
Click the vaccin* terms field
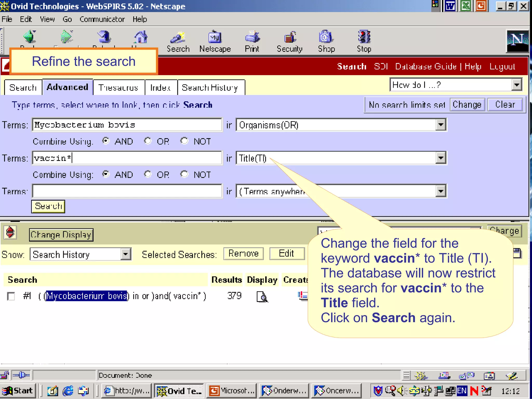coord(127,158)
